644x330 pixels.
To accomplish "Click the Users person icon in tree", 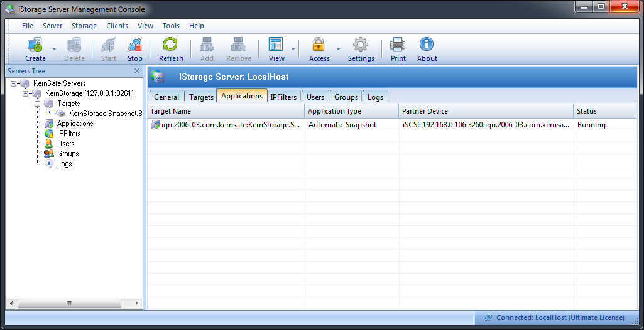I will [x=49, y=144].
